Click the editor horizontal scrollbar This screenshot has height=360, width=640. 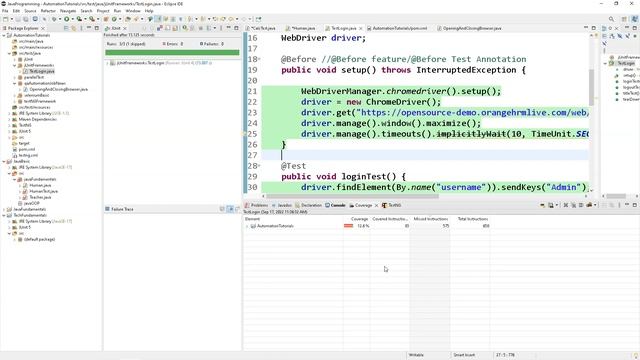(353, 196)
